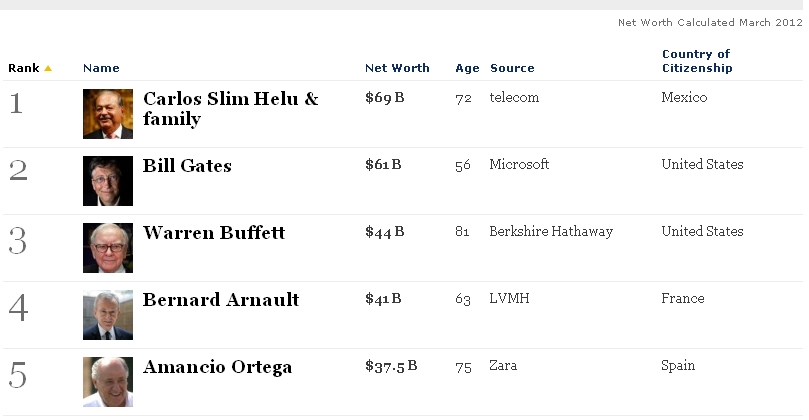Sort the list by Name column
809x420 pixels.
101,68
